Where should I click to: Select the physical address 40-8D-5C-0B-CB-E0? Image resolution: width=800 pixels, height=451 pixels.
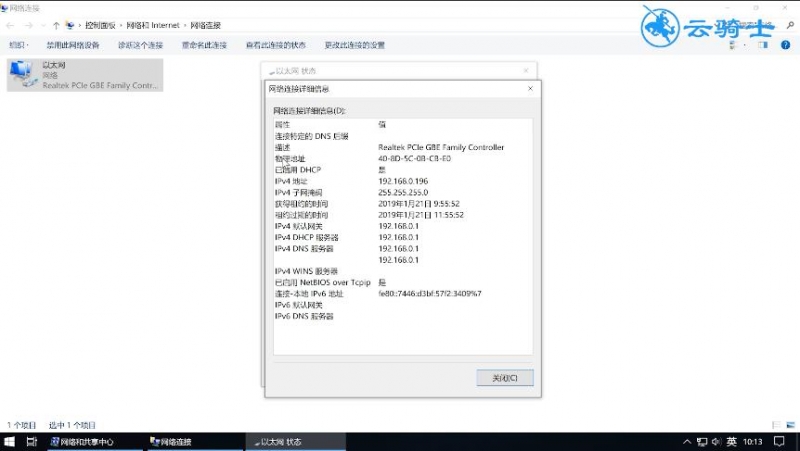[x=414, y=159]
